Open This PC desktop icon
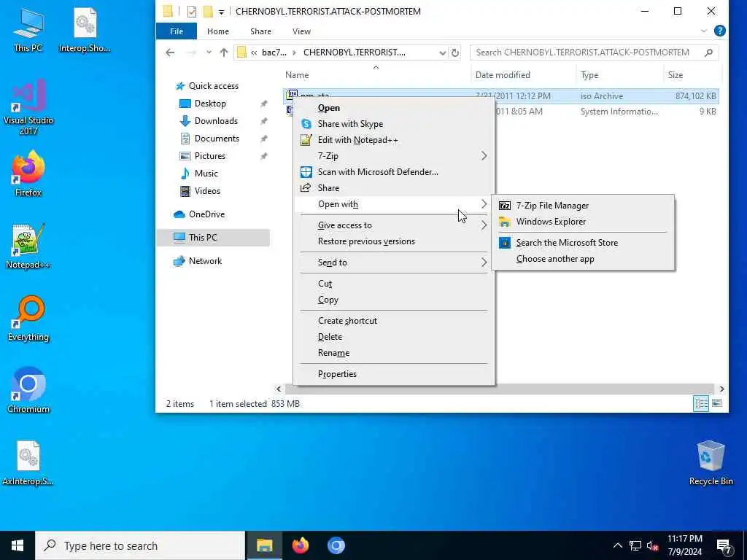This screenshot has height=560, width=747. 28,29
